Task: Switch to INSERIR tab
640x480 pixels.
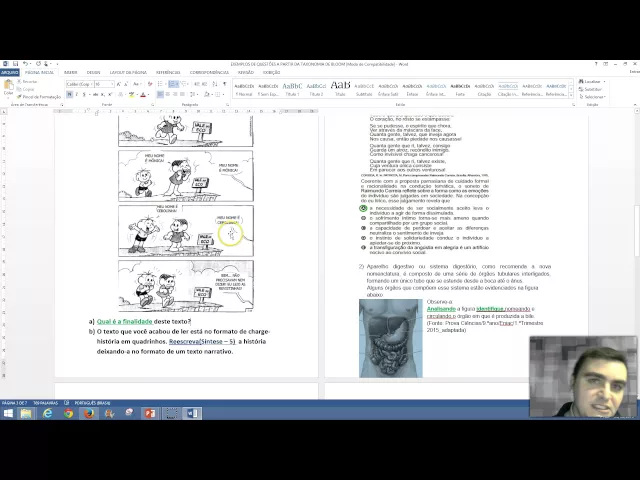Action: tap(71, 72)
